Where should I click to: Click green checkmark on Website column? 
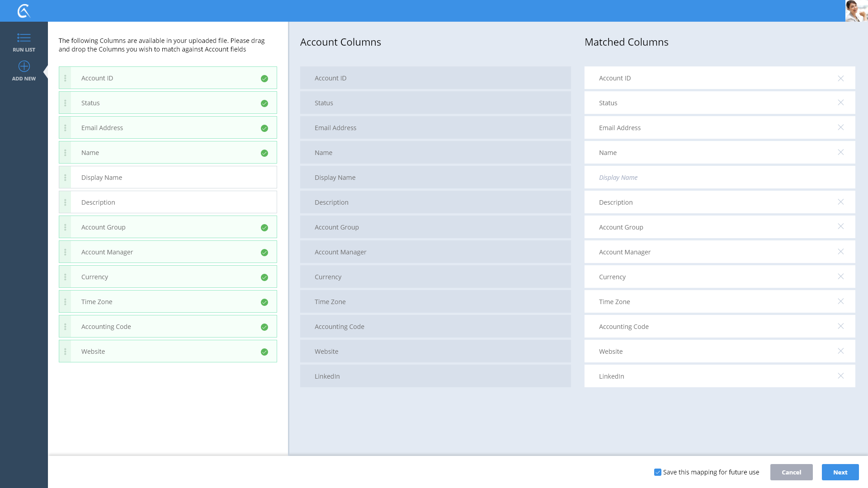point(264,352)
